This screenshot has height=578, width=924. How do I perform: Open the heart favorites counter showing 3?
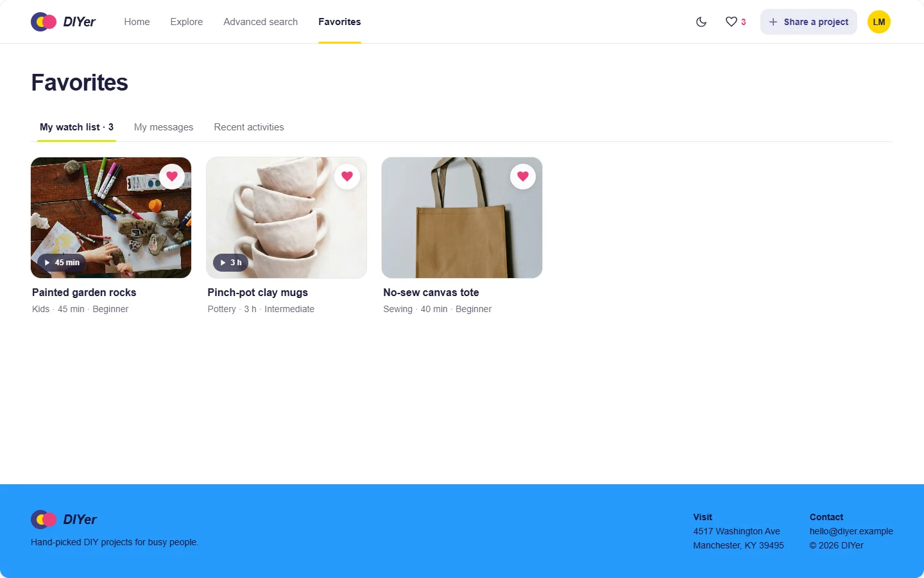[x=735, y=22]
